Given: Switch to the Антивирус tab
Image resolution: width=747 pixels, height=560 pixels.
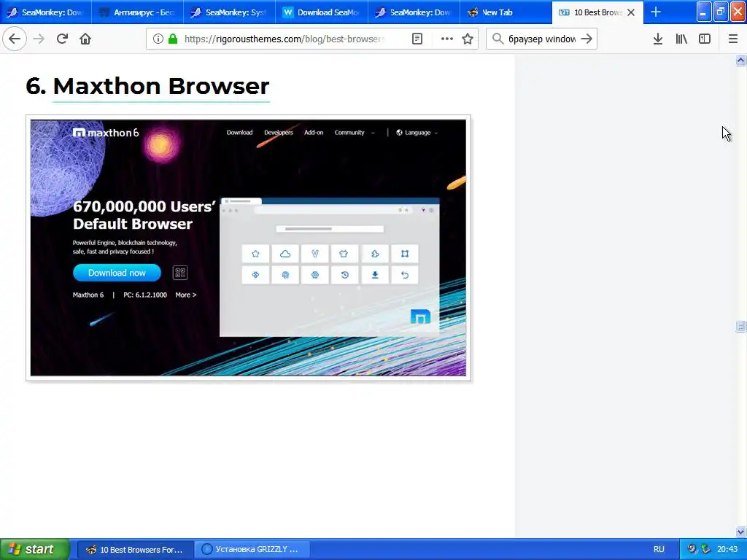Looking at the screenshot, I should [x=137, y=12].
